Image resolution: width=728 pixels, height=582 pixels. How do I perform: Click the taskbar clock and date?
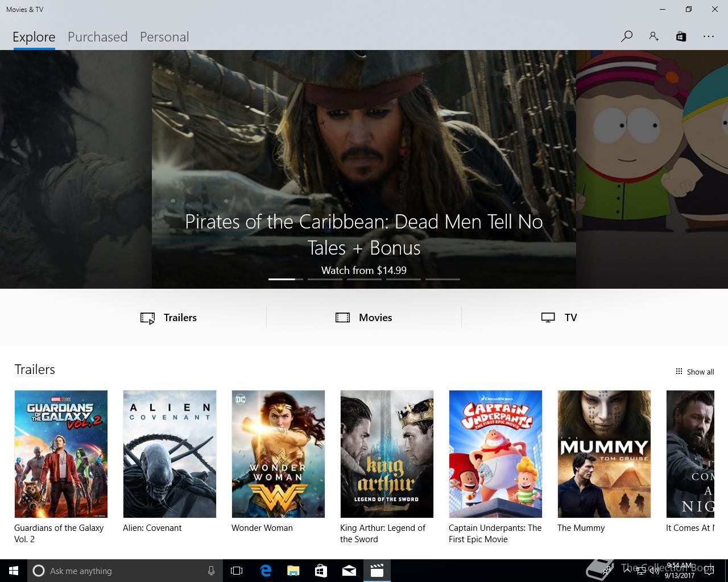pyautogui.click(x=680, y=571)
